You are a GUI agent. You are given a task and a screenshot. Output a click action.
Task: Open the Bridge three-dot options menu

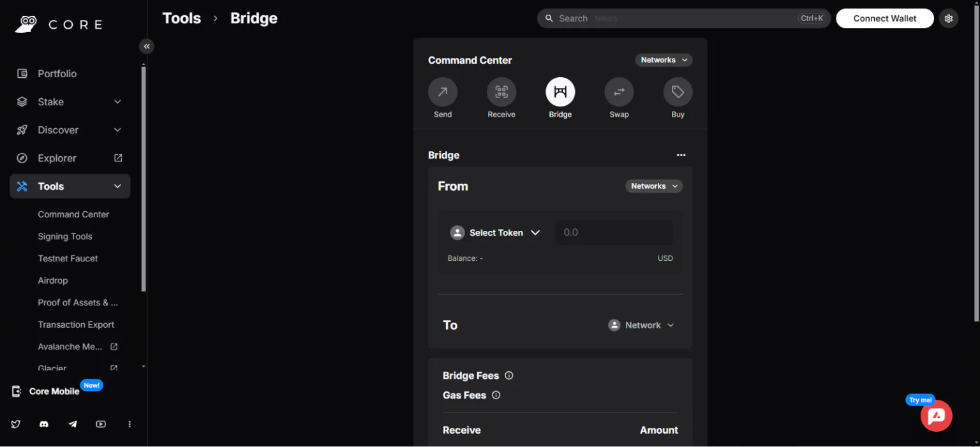click(x=681, y=155)
